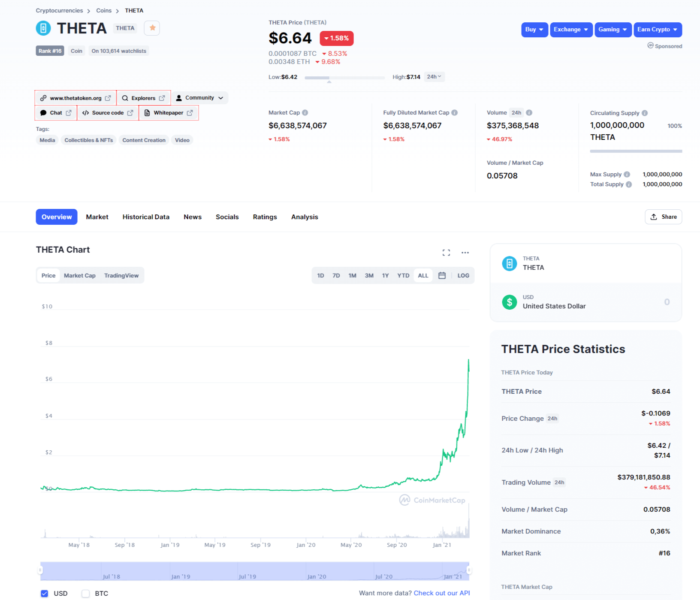Click the 24h low-high price range bar

(x=344, y=78)
